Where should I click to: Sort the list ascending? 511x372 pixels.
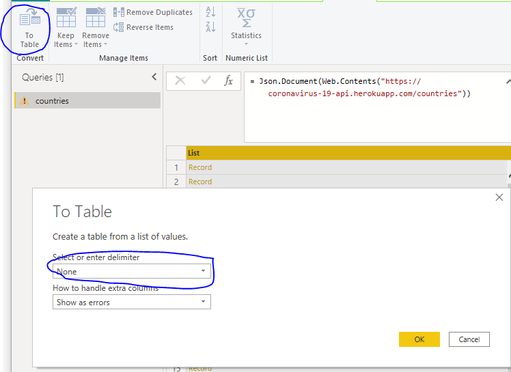210,12
